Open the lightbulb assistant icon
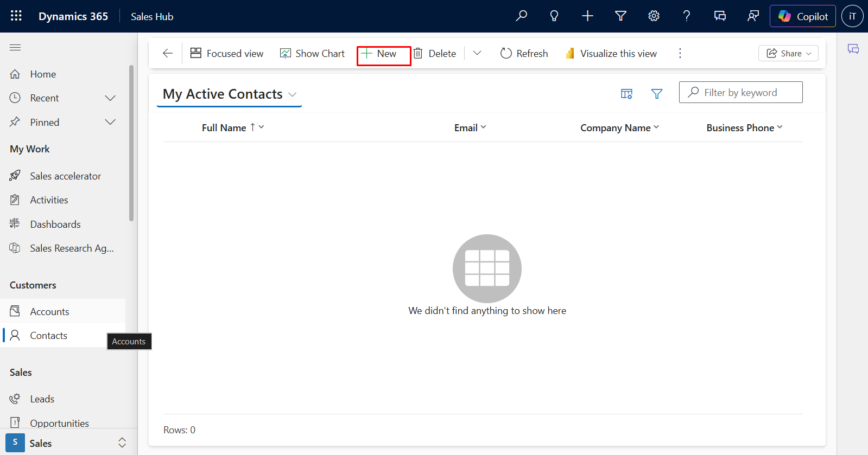This screenshot has height=455, width=868. (554, 16)
